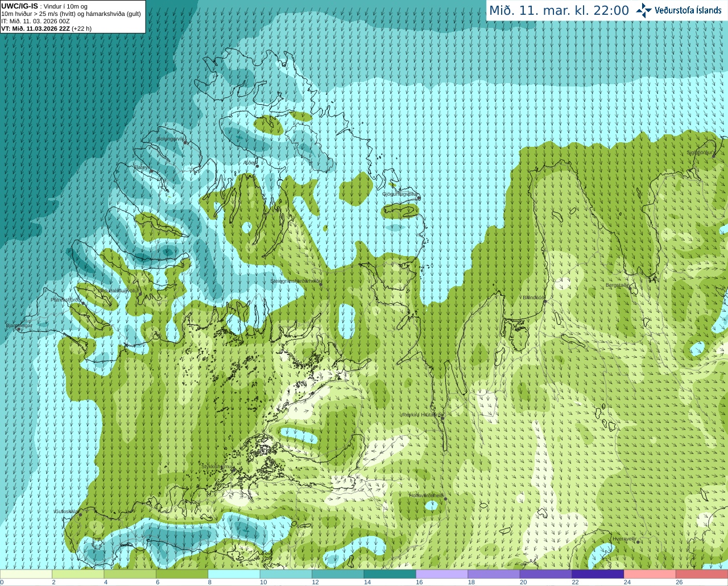Click the legend scale value 14
728x586 pixels.
pos(367,582)
